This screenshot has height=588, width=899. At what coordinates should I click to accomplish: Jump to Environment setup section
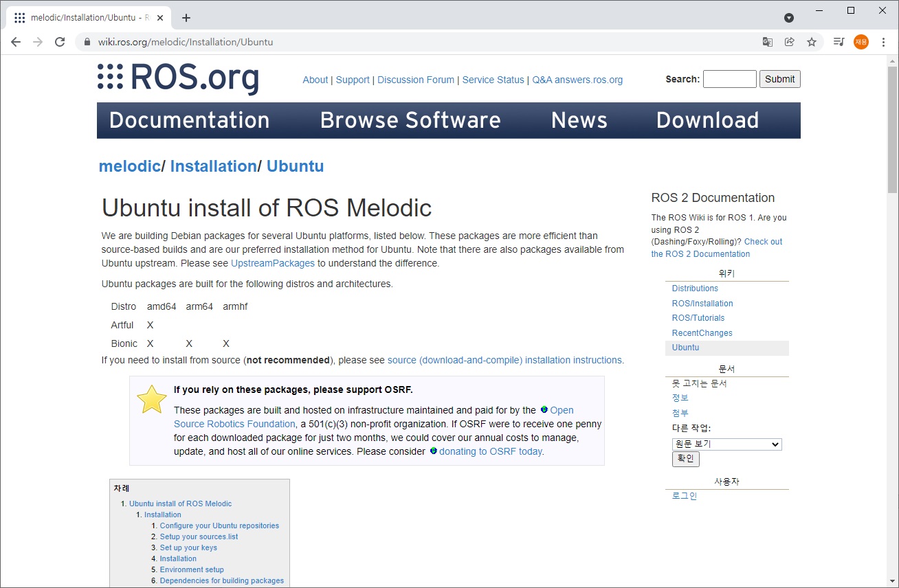pos(192,569)
